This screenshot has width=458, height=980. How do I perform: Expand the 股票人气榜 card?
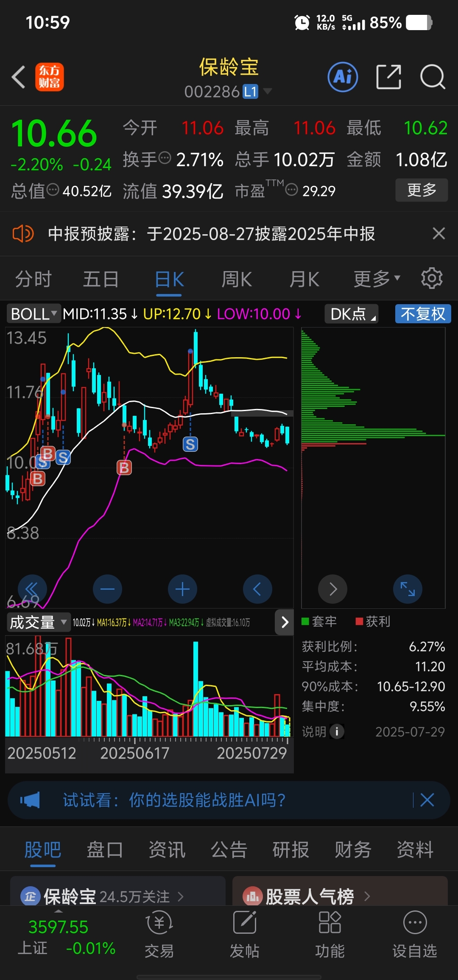pos(340,891)
